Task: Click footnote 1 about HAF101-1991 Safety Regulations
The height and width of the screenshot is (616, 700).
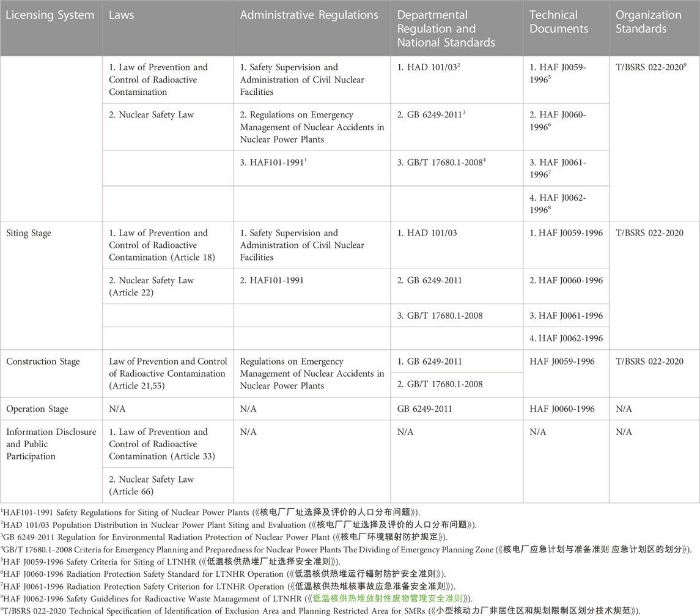Action: [x=210, y=513]
